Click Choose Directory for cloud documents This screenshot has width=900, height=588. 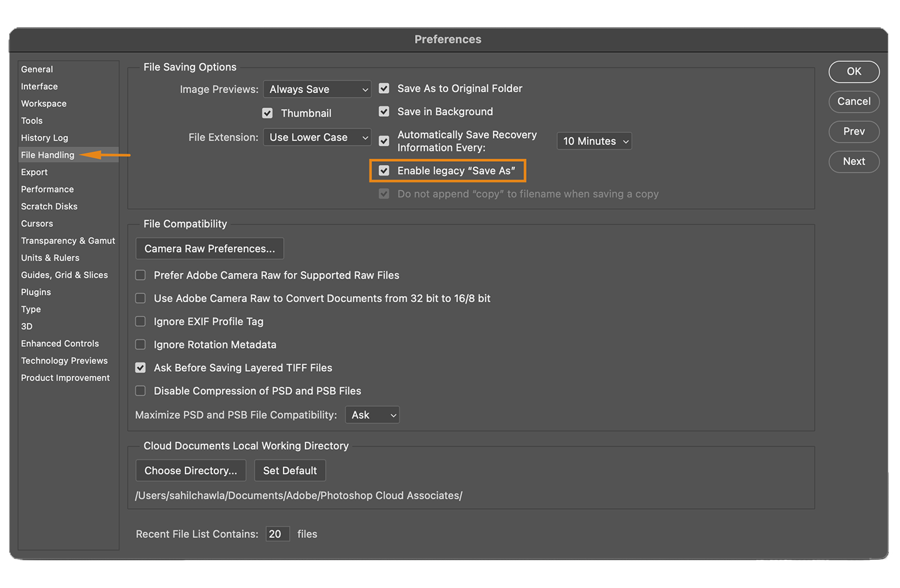click(x=191, y=470)
